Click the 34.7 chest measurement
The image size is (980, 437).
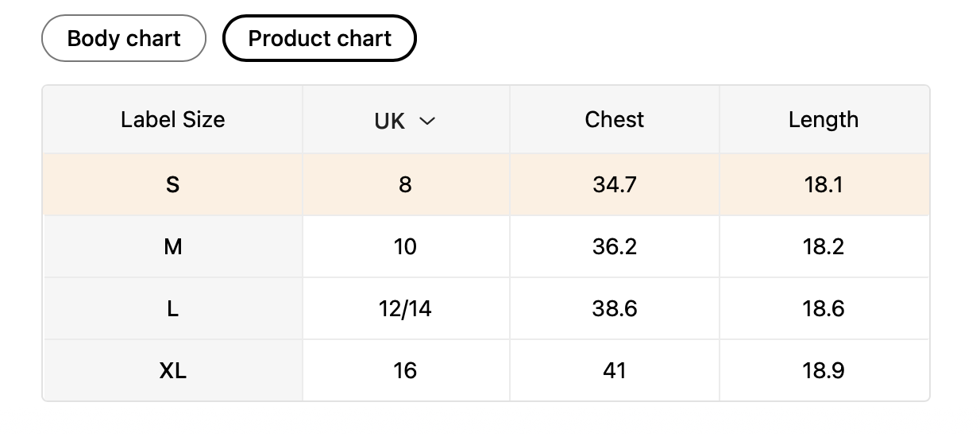614,184
